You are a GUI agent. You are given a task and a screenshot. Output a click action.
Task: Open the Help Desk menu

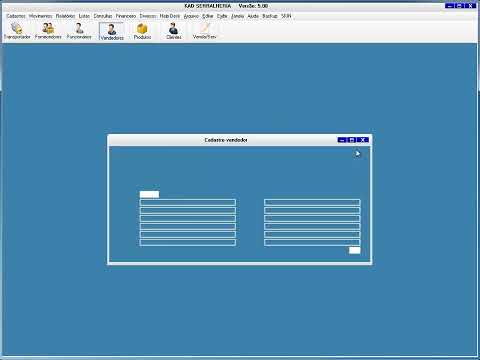tap(170, 16)
